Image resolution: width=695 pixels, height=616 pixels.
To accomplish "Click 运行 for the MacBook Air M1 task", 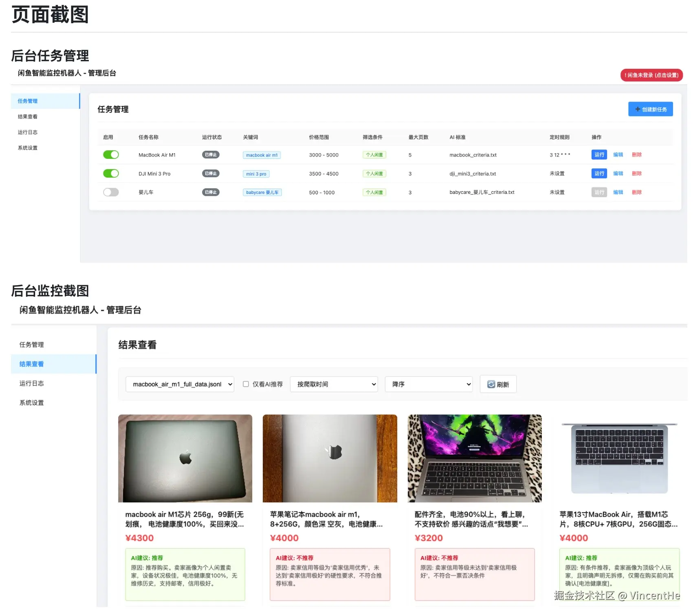I will tap(599, 155).
